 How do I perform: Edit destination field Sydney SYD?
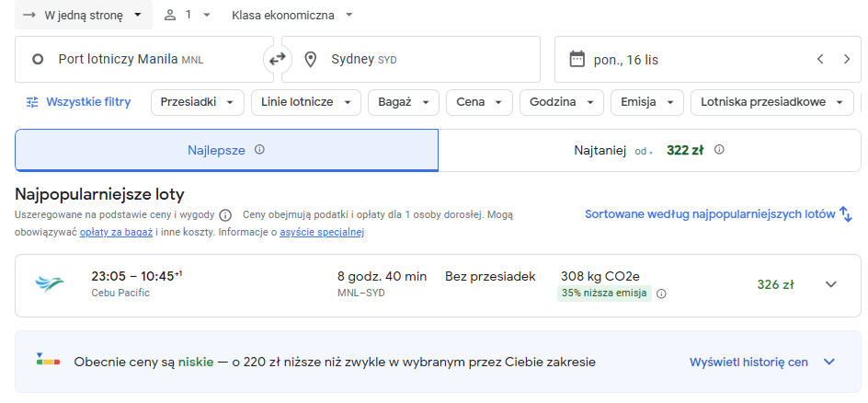(x=411, y=59)
